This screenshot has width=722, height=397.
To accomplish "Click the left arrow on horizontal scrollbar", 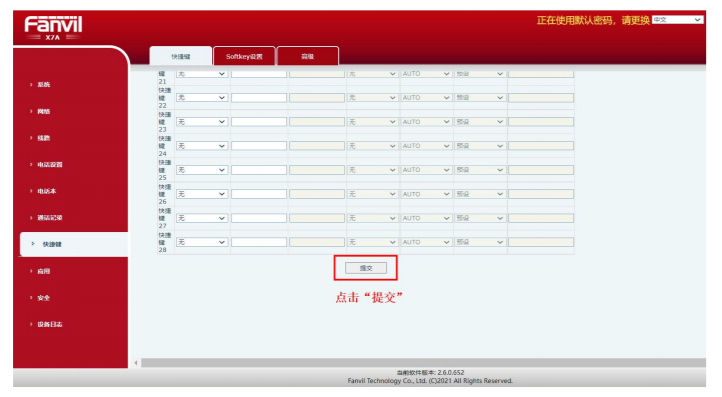I will [136, 363].
